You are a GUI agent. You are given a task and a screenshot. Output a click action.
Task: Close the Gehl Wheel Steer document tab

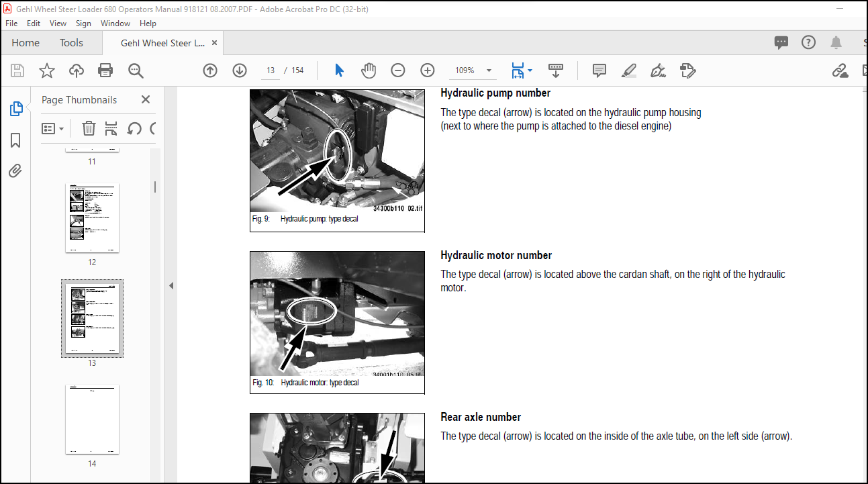(214, 43)
